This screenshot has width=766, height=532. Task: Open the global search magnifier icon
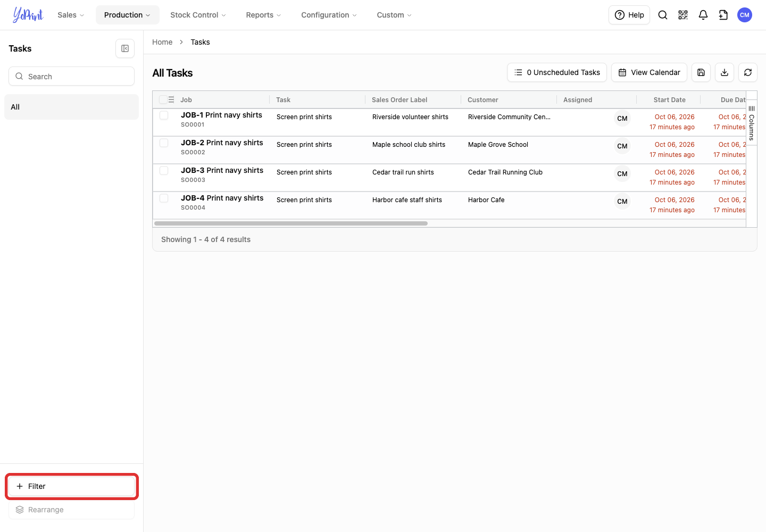[x=663, y=15]
